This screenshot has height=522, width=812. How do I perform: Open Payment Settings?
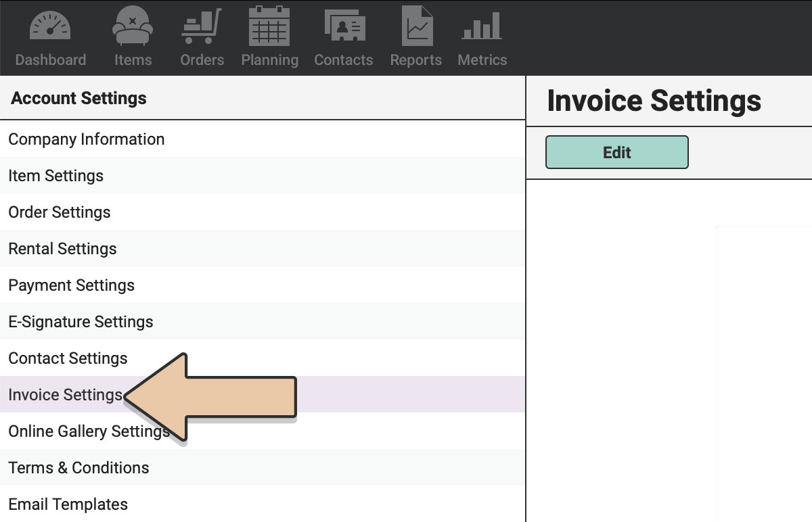tap(263, 285)
